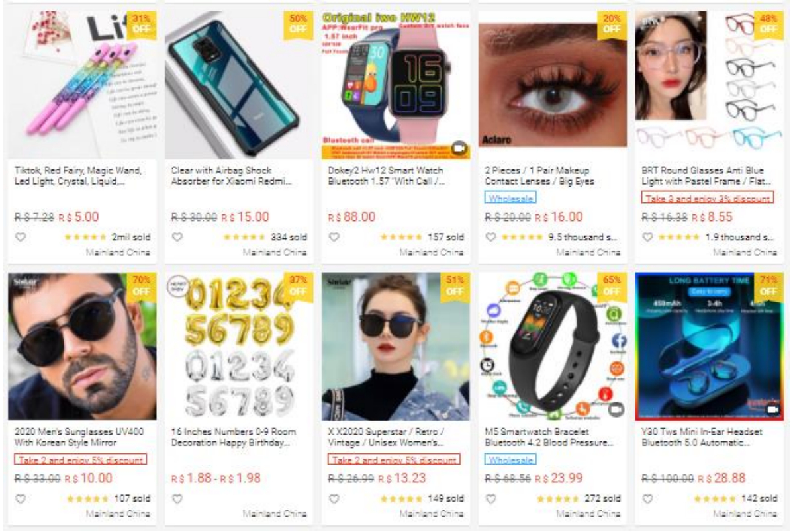
Task: Open video badge on M5 bracelet image
Action: tap(616, 410)
